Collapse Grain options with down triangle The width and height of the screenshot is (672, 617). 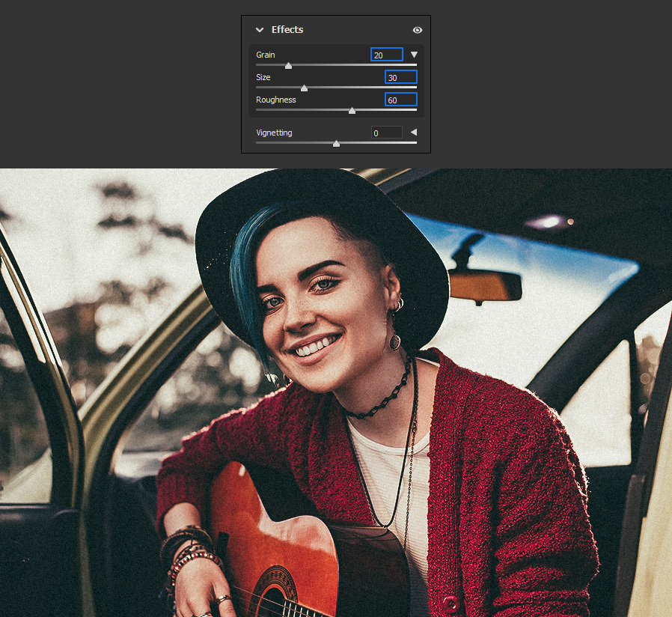(x=414, y=55)
